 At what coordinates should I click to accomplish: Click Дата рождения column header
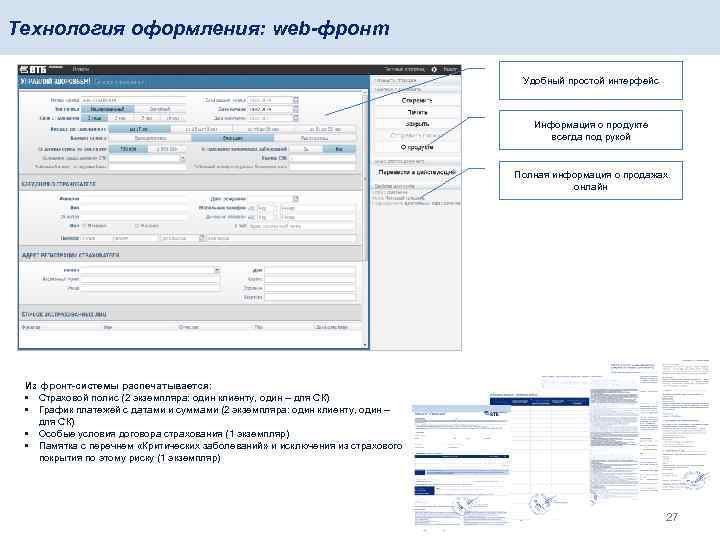click(x=332, y=327)
